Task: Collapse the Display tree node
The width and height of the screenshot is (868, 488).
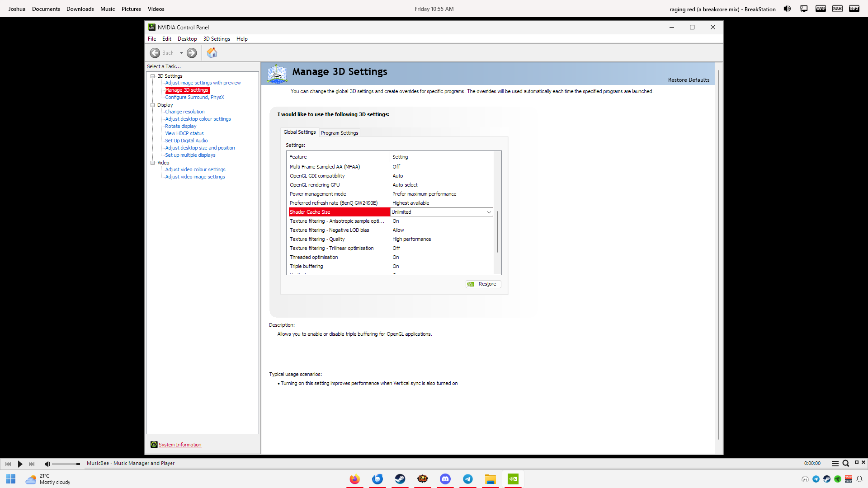Action: pos(153,105)
